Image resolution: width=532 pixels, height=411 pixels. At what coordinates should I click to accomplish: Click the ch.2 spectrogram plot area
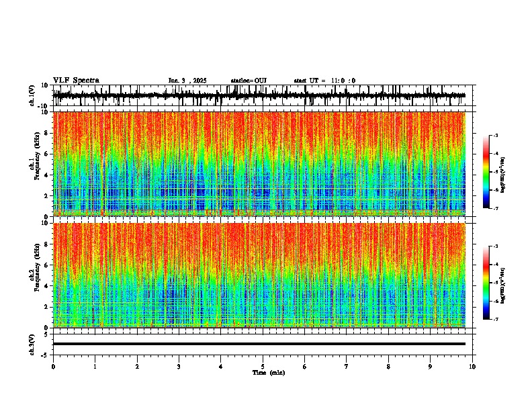(259, 275)
